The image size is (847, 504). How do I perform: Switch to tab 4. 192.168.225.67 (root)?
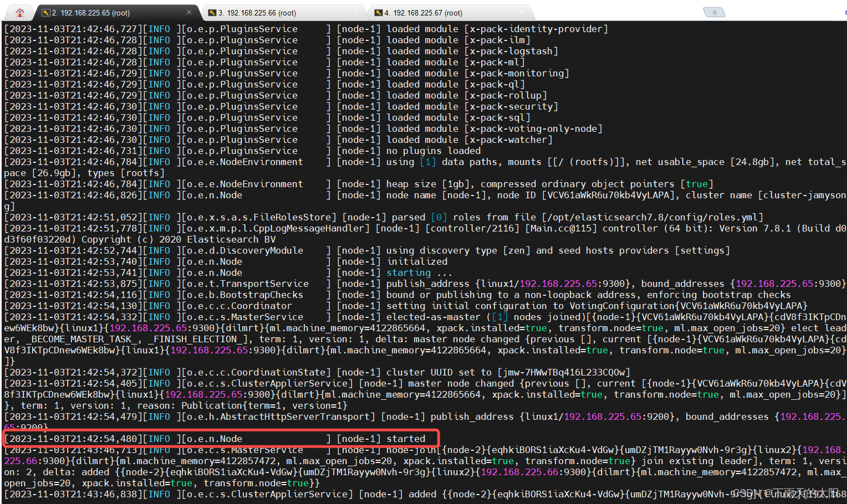coord(423,13)
